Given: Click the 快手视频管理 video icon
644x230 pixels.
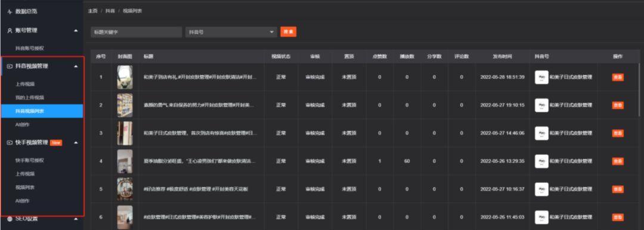Looking at the screenshot, I should 10,142.
